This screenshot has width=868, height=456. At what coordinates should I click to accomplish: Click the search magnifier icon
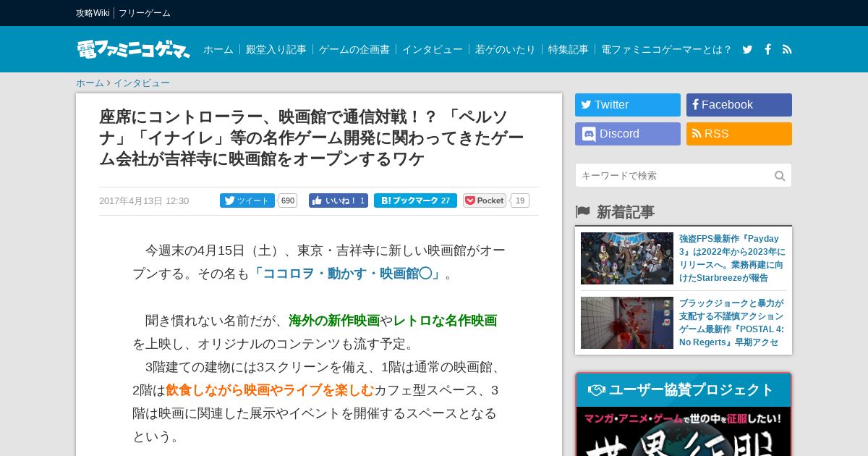(780, 176)
